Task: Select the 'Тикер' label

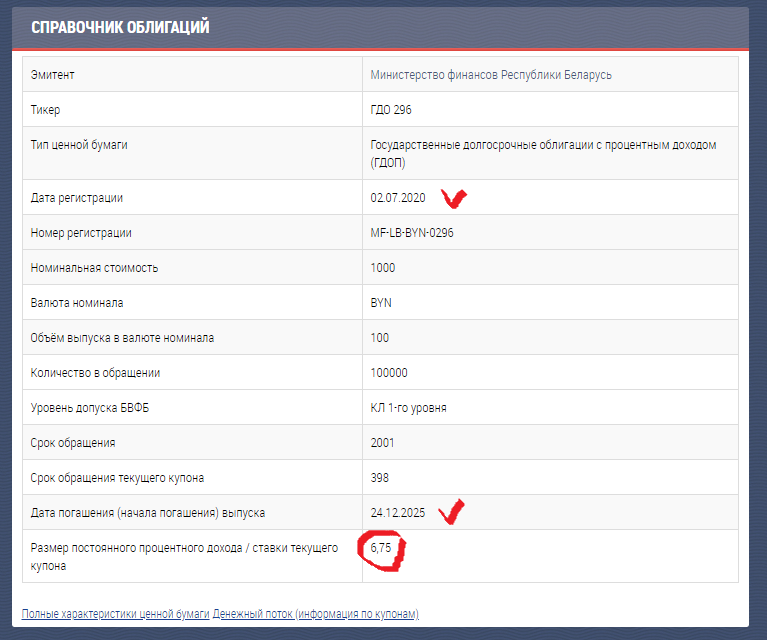Action: tap(45, 110)
